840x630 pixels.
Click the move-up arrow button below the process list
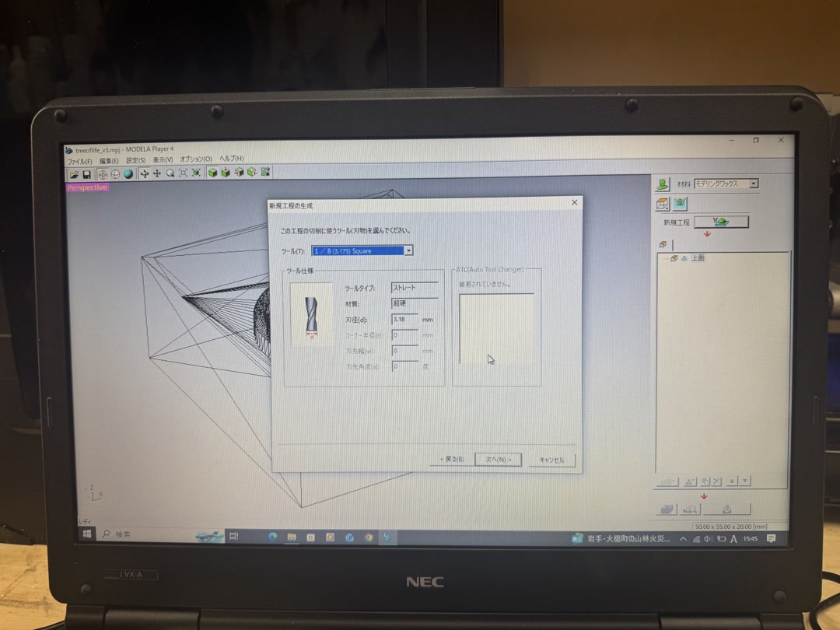coord(732,481)
